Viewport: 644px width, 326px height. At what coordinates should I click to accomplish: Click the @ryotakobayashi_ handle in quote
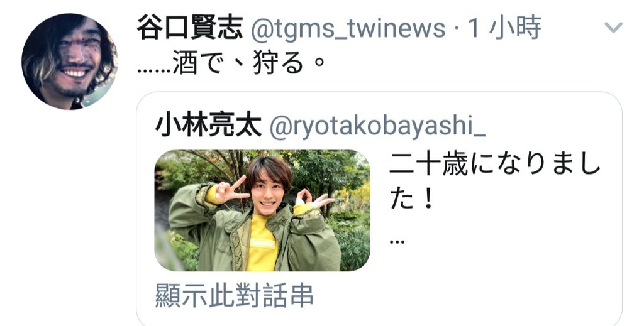click(377, 126)
